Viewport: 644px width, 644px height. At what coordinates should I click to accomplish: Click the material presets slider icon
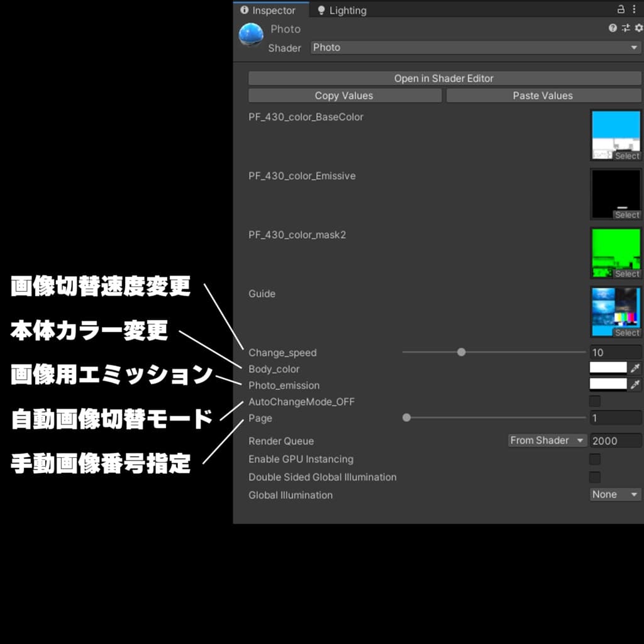coord(626,28)
